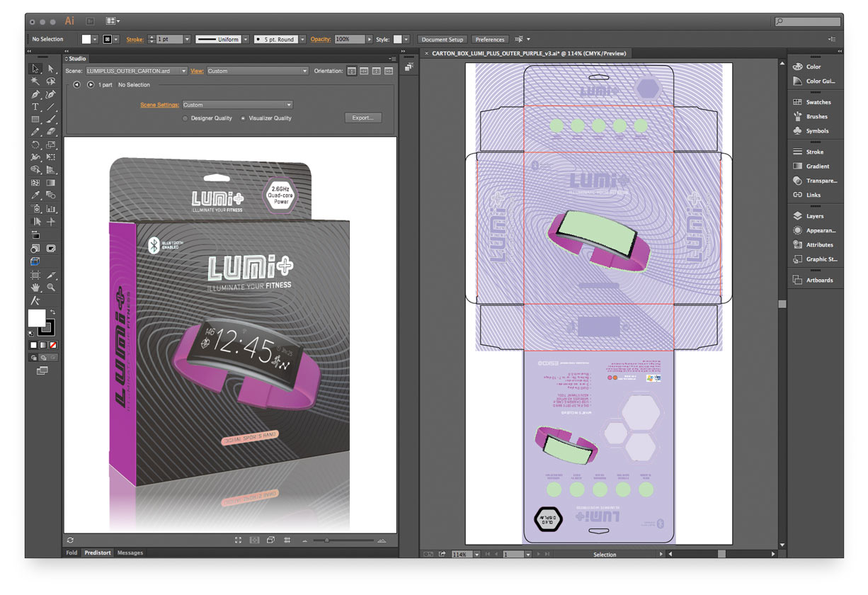Open Document Setup
The width and height of the screenshot is (868, 595).
442,40
